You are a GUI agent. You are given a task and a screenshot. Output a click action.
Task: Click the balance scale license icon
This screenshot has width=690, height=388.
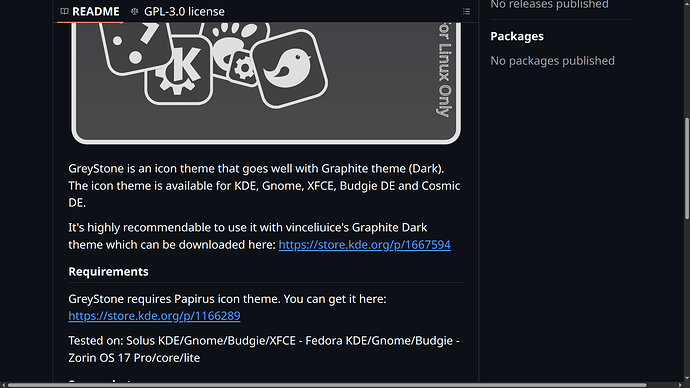(x=135, y=11)
